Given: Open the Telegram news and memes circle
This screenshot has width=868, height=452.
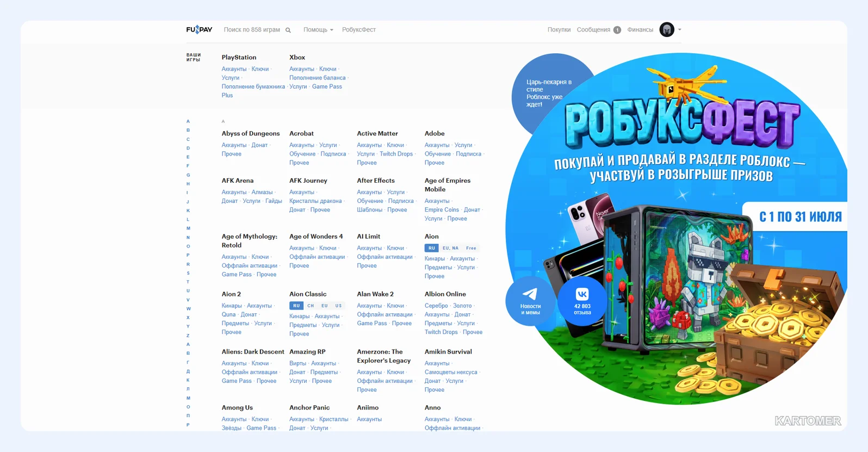Looking at the screenshot, I should [530, 301].
